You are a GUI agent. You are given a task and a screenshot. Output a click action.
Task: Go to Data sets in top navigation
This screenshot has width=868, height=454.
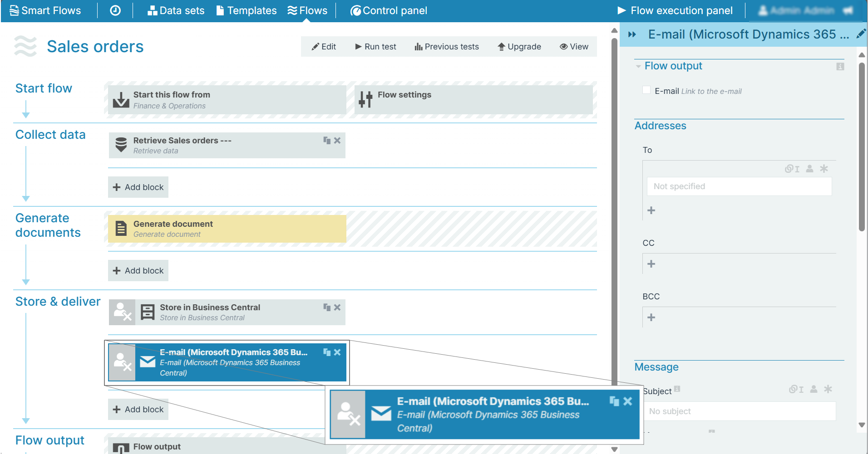pos(176,10)
